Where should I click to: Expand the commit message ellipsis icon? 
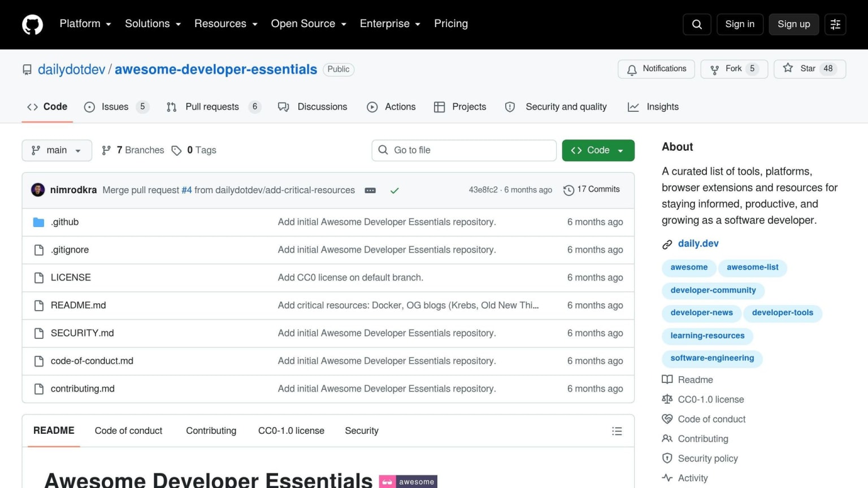pyautogui.click(x=370, y=190)
